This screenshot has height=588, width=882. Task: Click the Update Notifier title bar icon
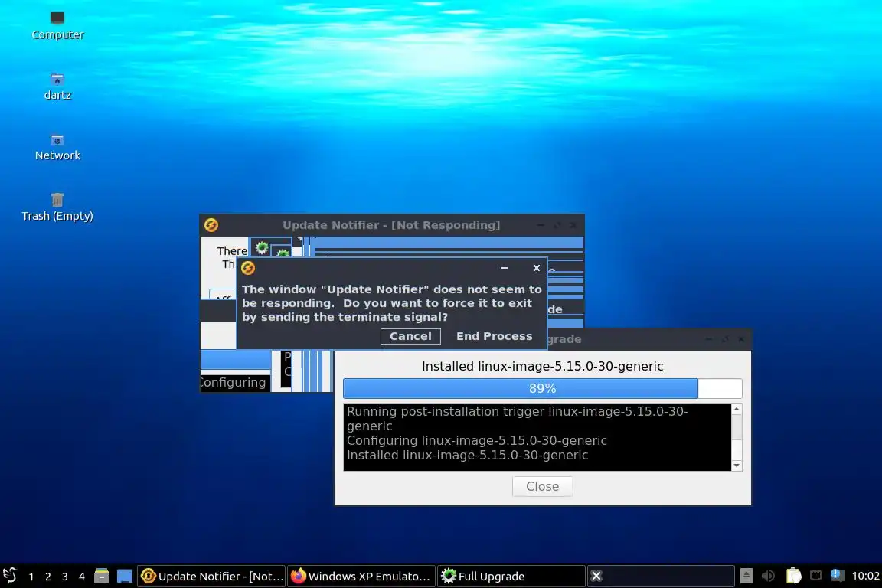tap(211, 225)
